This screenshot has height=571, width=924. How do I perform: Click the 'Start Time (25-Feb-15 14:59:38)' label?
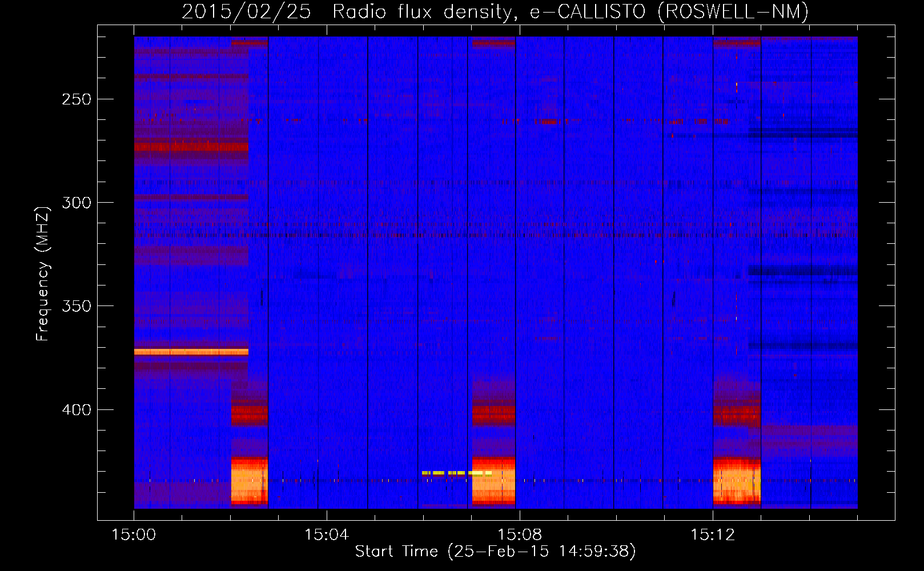[495, 552]
